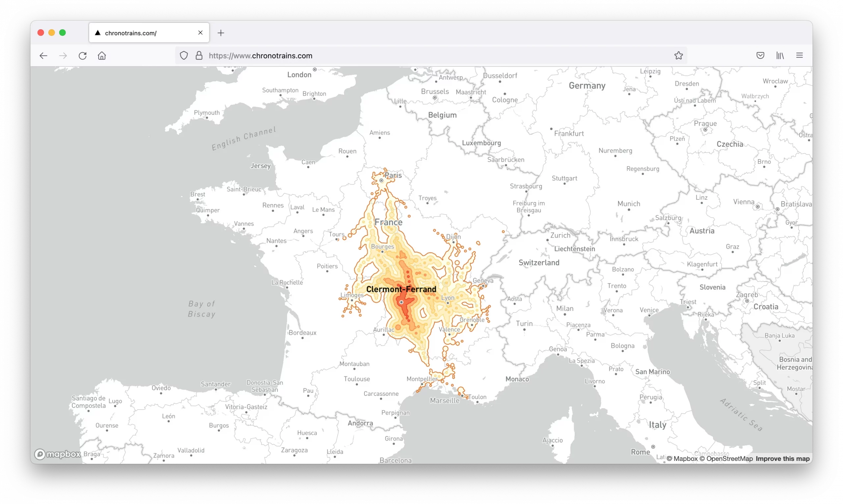
Task: Click Geneva on the map
Action: (483, 281)
